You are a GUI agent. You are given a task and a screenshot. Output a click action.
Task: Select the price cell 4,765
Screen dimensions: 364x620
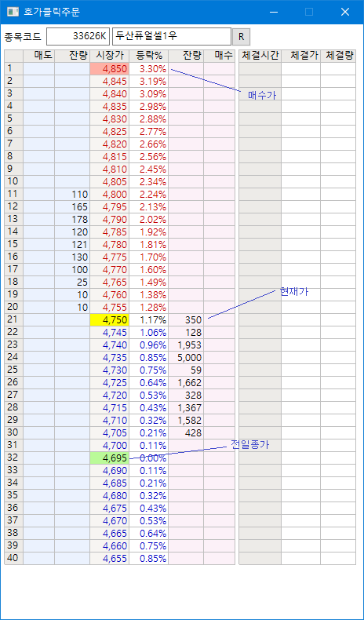[x=110, y=283]
